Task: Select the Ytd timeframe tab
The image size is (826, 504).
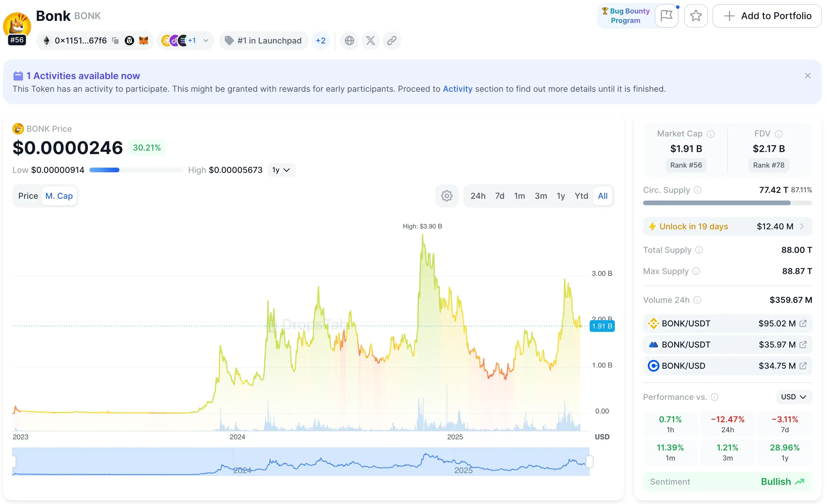Action: [581, 196]
